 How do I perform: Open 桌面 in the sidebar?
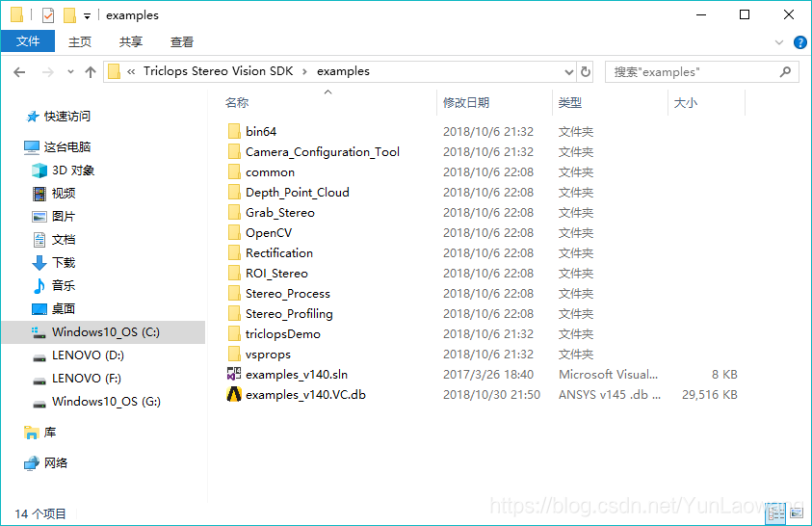64,308
